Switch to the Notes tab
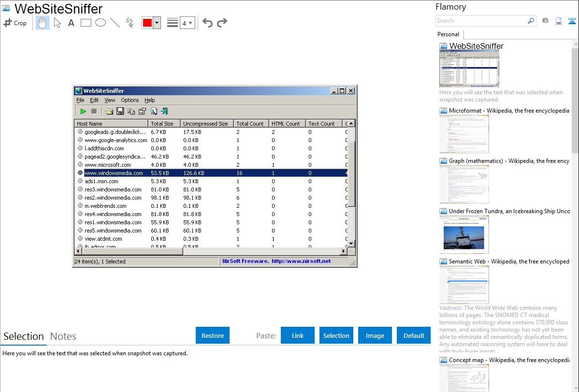Image resolution: width=579 pixels, height=392 pixels. 63,336
